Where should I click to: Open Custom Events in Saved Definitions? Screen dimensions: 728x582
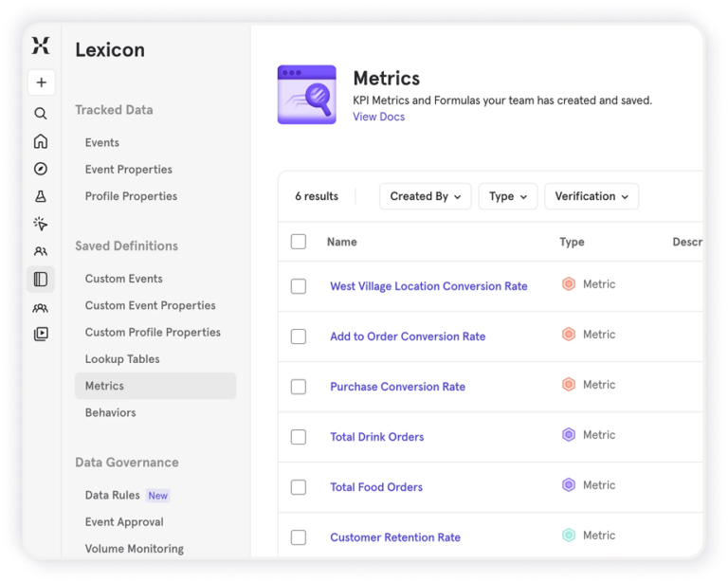pos(123,279)
